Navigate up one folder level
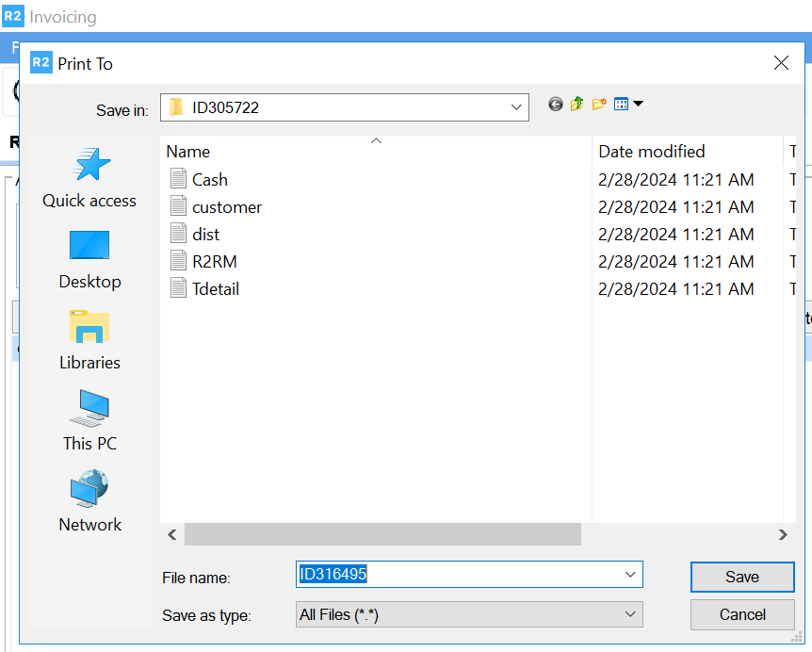The height and width of the screenshot is (652, 812). pos(577,104)
